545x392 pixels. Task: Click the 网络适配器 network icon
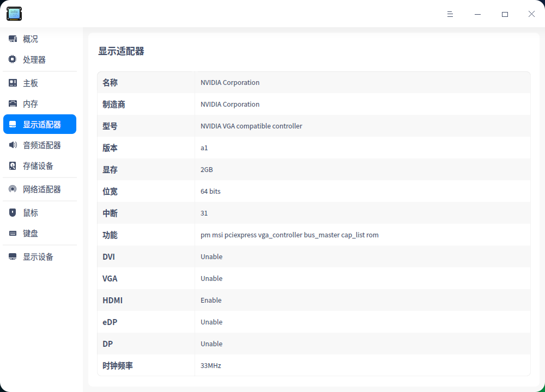(x=13, y=189)
